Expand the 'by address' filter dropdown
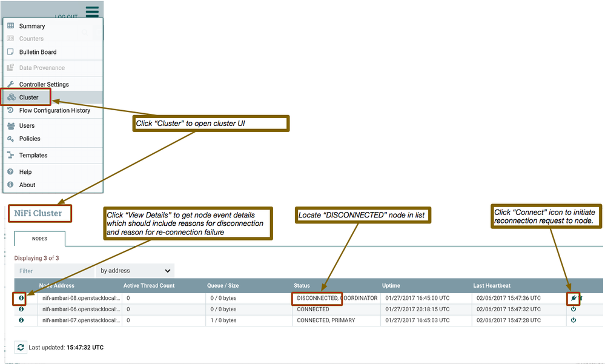 point(135,271)
